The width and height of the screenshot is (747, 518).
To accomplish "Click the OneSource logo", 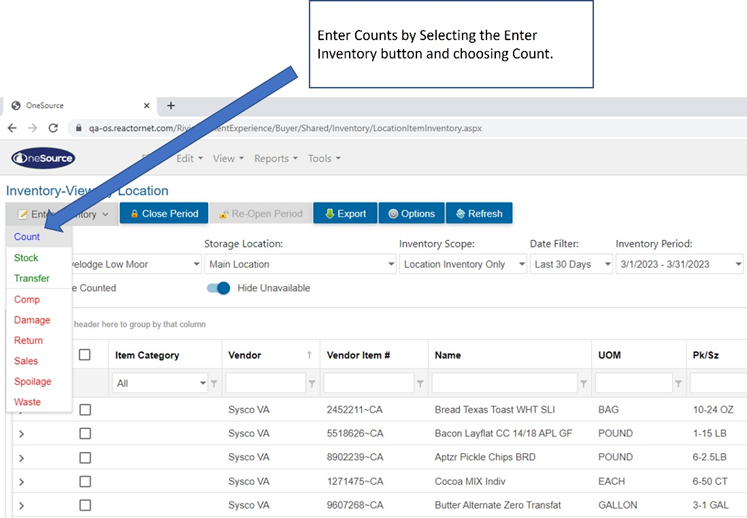I will [43, 158].
